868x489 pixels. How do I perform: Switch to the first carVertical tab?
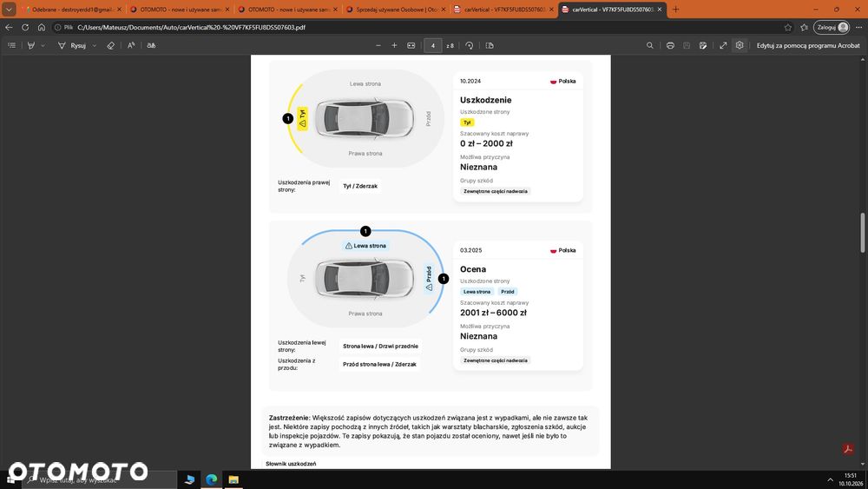point(503,10)
